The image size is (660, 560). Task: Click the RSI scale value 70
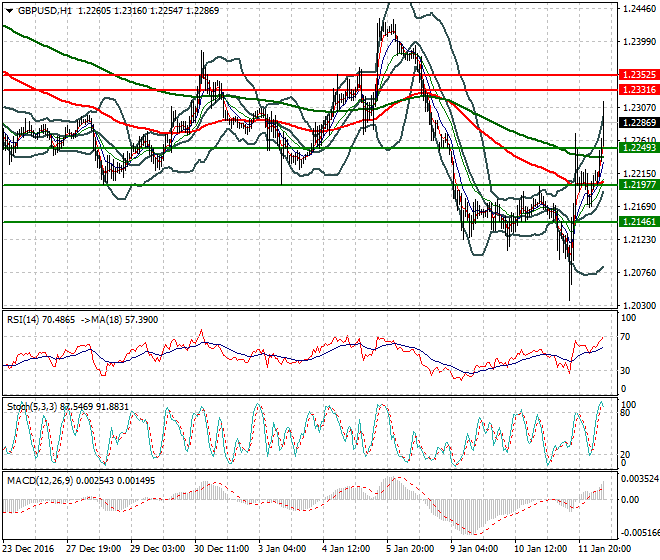tap(628, 338)
